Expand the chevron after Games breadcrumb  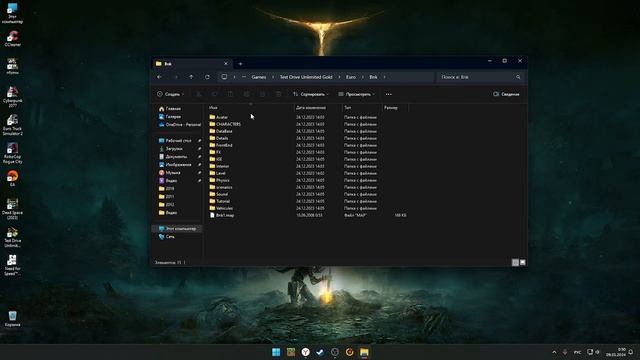click(273, 77)
